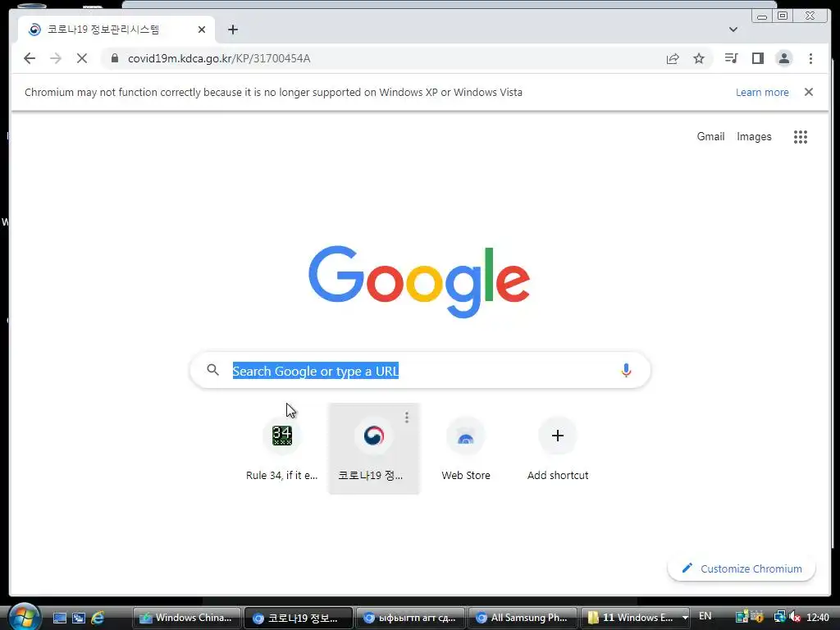The image size is (840, 630).
Task: Close the 코로나19 정보관리시스템 tab
Action: point(202,30)
